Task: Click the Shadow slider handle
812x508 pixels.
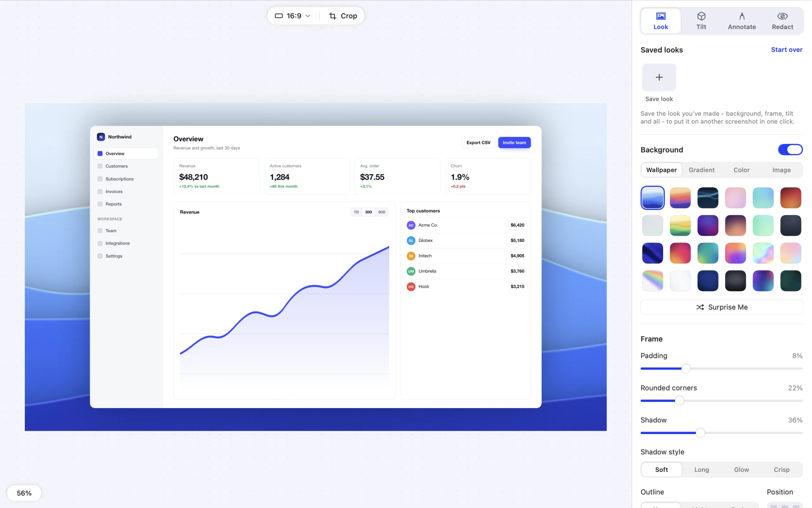Action: click(x=700, y=433)
